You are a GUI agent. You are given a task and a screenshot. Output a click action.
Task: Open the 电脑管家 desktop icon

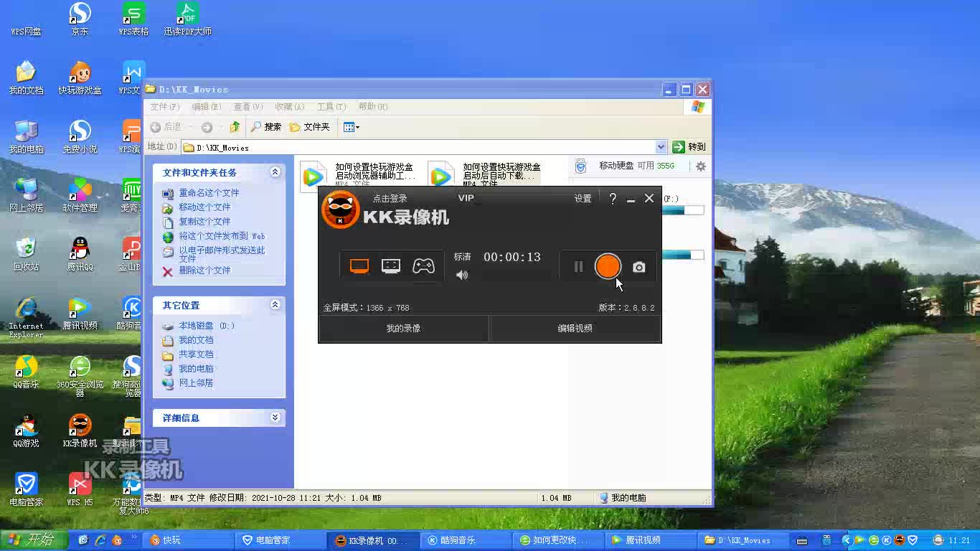click(26, 489)
